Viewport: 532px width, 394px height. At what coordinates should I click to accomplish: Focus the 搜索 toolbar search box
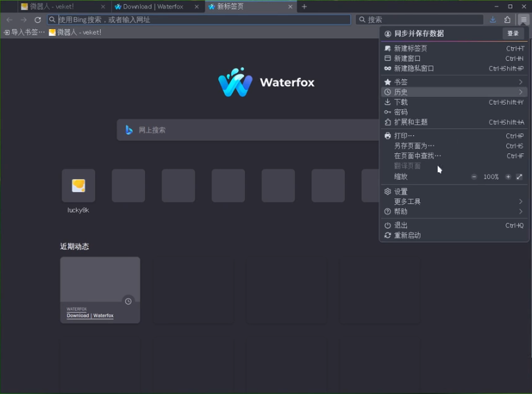coord(420,19)
